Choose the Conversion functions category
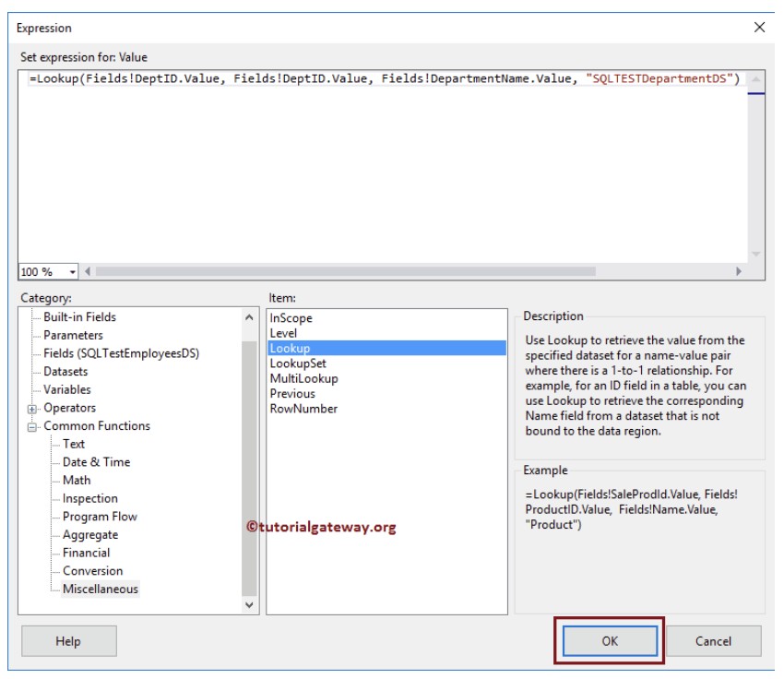The width and height of the screenshot is (784, 679). [x=92, y=570]
